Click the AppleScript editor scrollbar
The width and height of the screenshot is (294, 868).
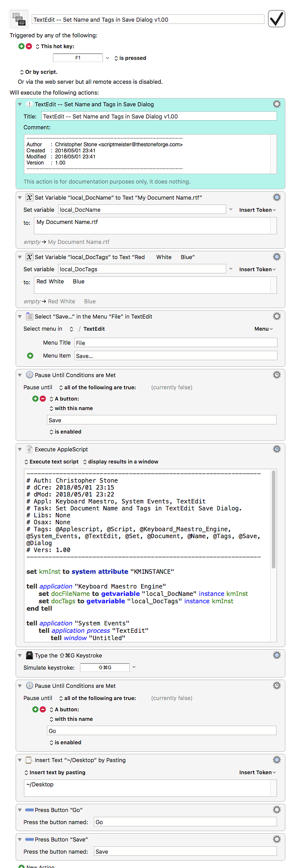click(274, 520)
